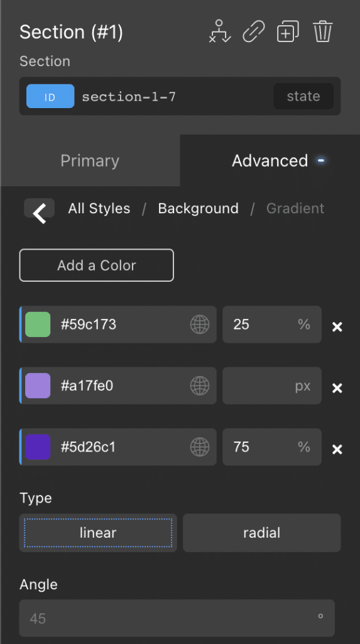Image resolution: width=360 pixels, height=644 pixels.
Task: Remove the #59c173 gradient color stop
Action: pos(337,327)
